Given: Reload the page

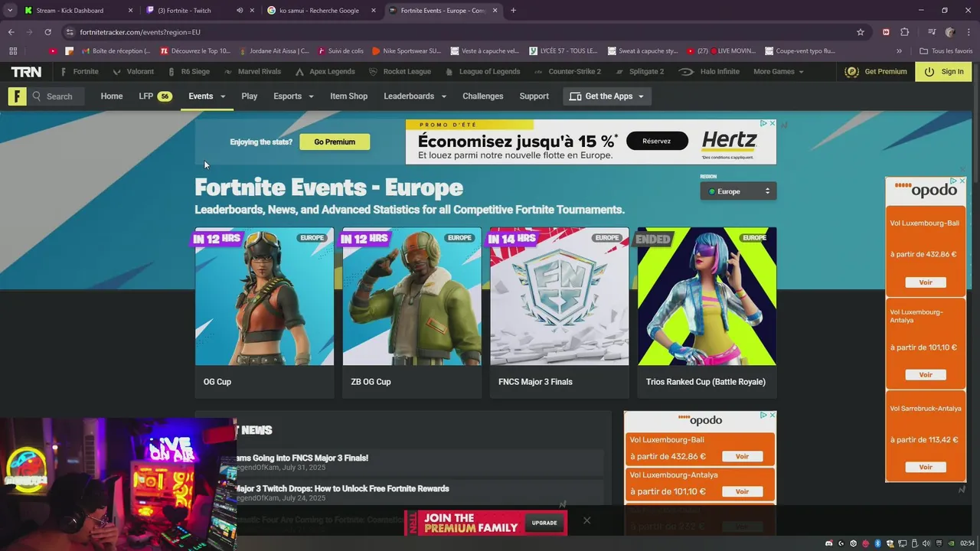Looking at the screenshot, I should point(47,32).
